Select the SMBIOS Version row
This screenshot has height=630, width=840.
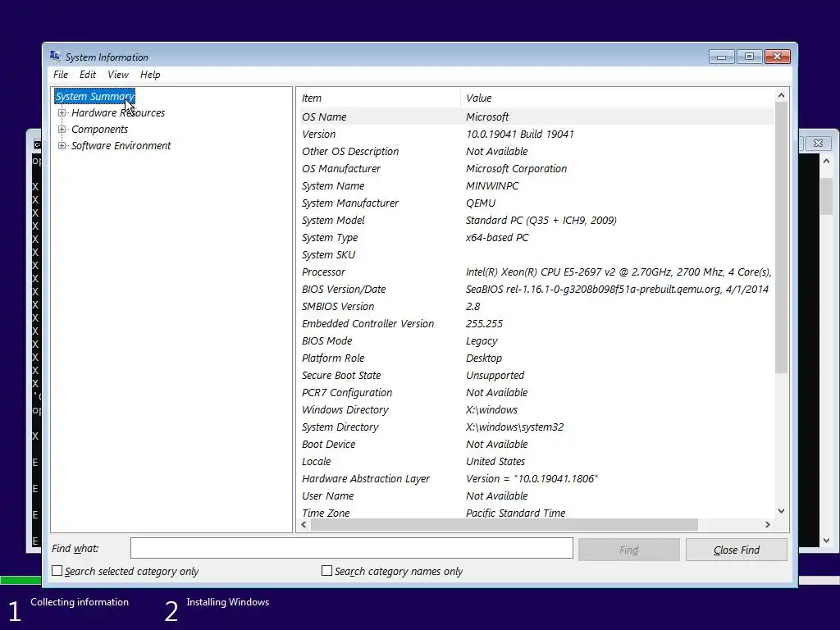(x=535, y=307)
